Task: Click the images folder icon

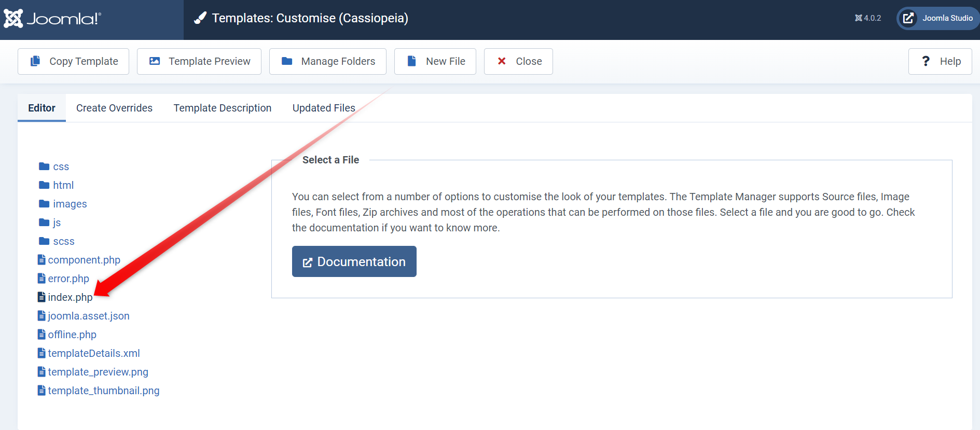Action: tap(44, 203)
